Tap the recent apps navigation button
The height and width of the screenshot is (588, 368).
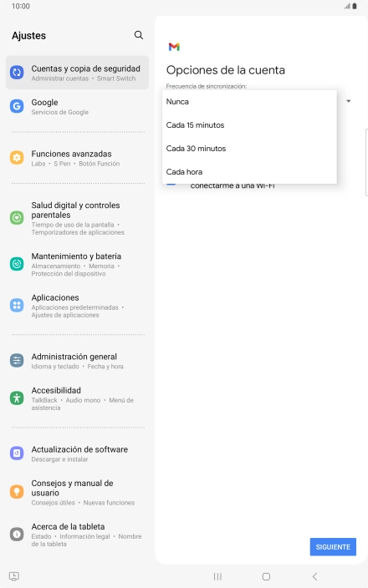[217, 576]
